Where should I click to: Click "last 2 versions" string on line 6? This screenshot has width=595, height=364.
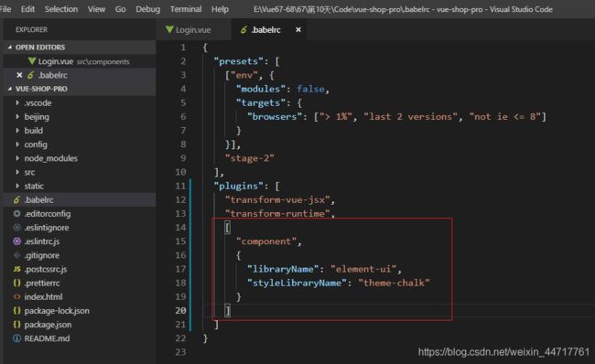pos(411,116)
